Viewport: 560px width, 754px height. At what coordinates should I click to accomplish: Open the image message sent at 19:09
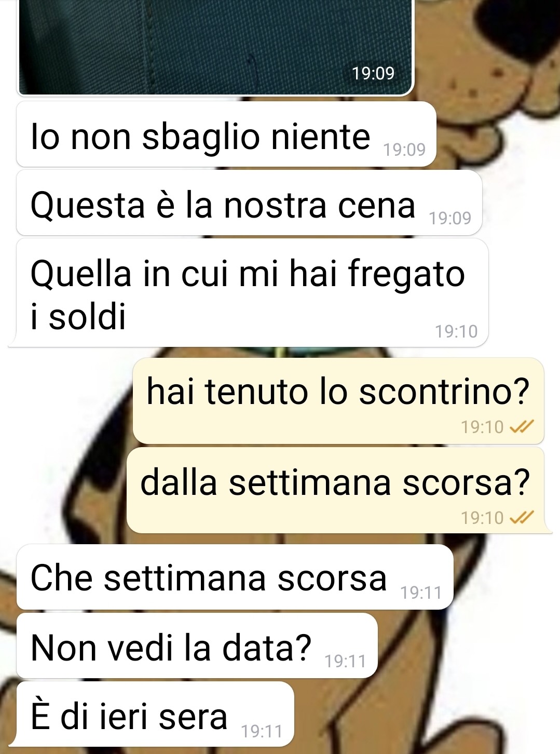pyautogui.click(x=215, y=47)
